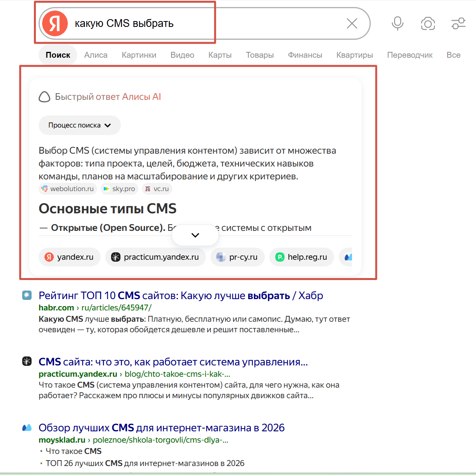Open CMS сайта: что это result
Image resolution: width=476 pixels, height=475 pixels.
(173, 362)
